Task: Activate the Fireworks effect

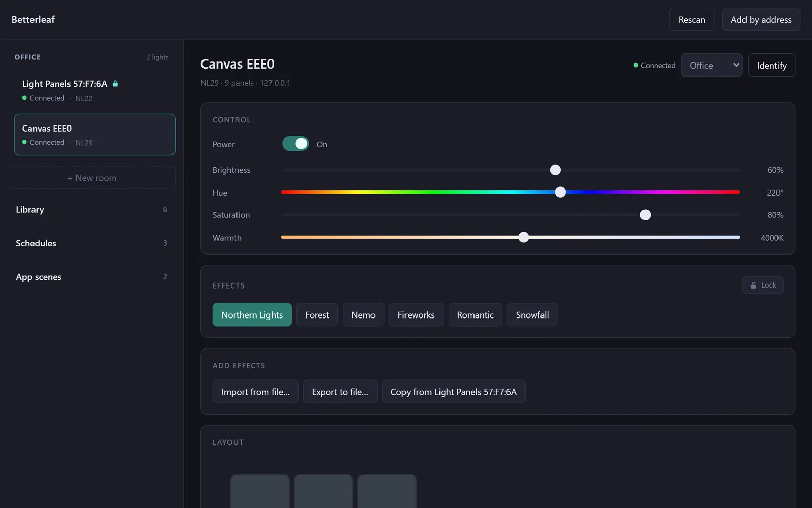Action: [x=416, y=315]
